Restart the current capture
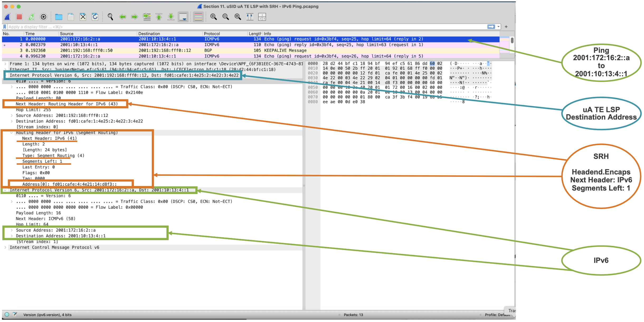The width and height of the screenshot is (644, 322). tap(31, 17)
